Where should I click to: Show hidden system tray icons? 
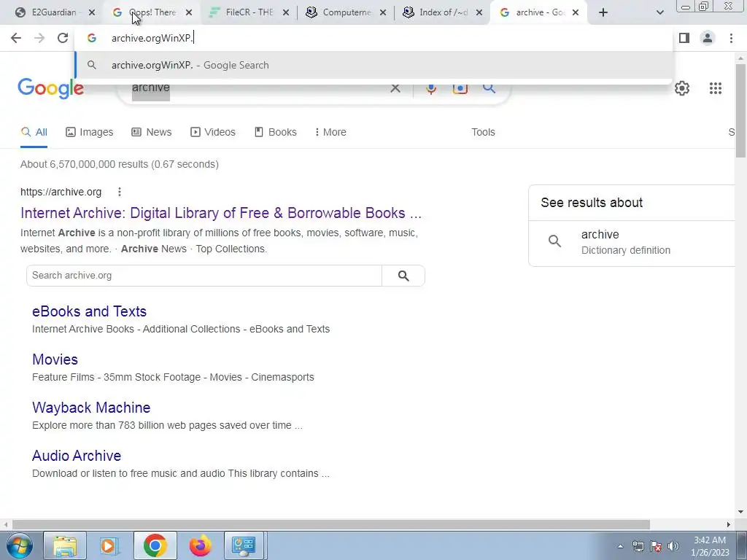click(620, 546)
